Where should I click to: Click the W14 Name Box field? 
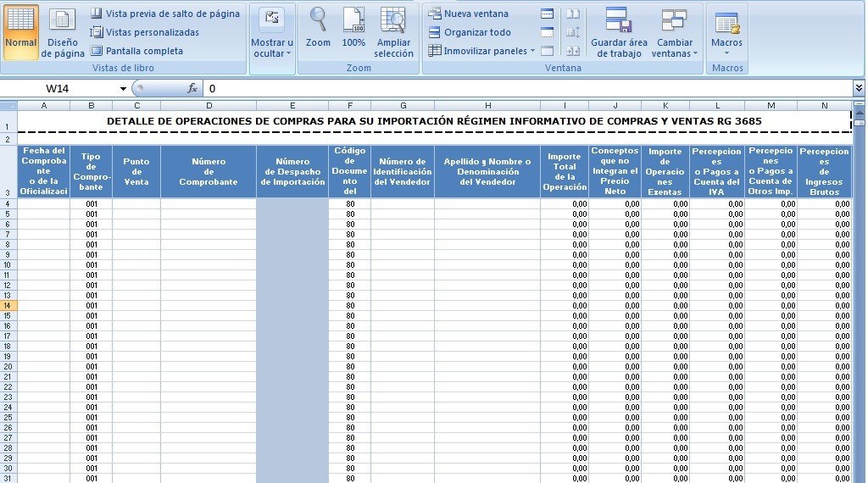58,88
